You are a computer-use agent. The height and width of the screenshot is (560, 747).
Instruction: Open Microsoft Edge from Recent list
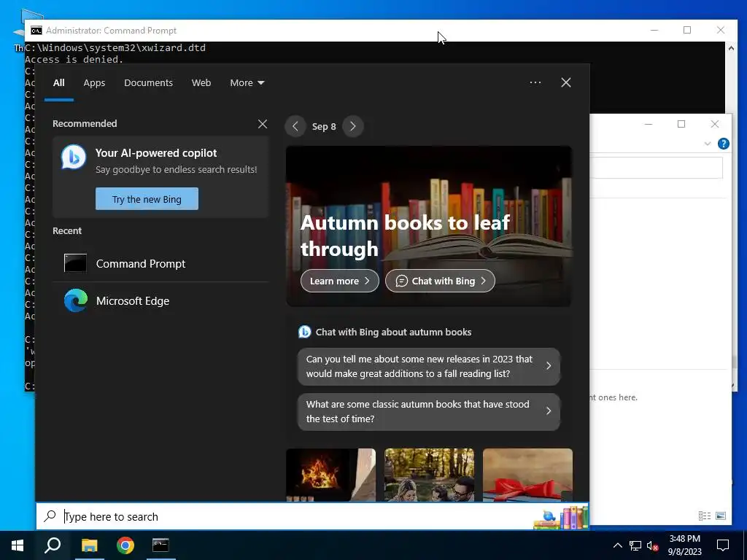pyautogui.click(x=160, y=301)
